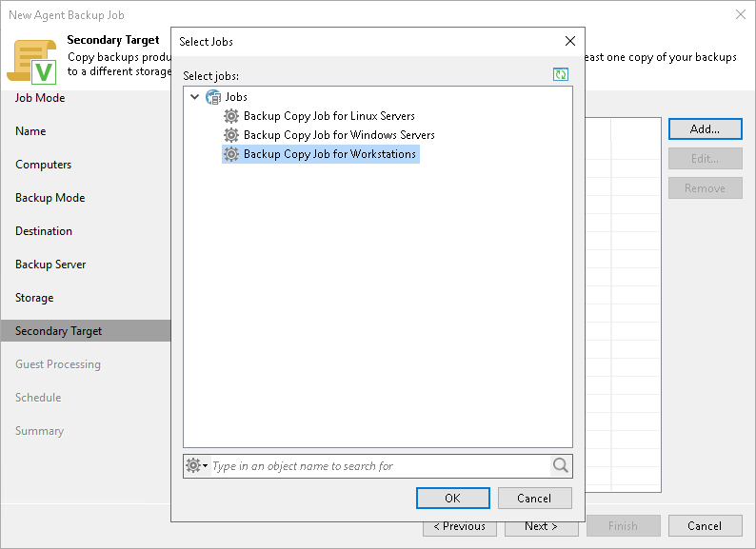756x549 pixels.
Task: Click the magnifier search icon
Action: coord(560,465)
